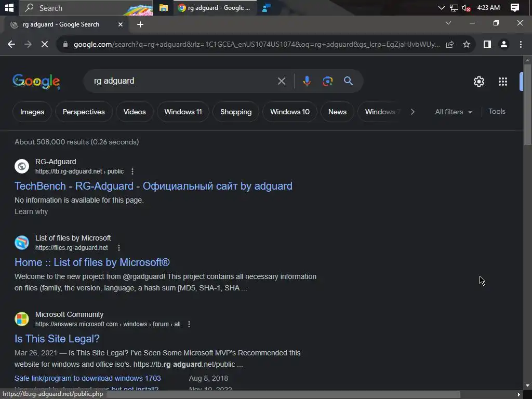Screen dimensions: 532x399
Task: Click Microsoft Community favicon
Action: 22,319
